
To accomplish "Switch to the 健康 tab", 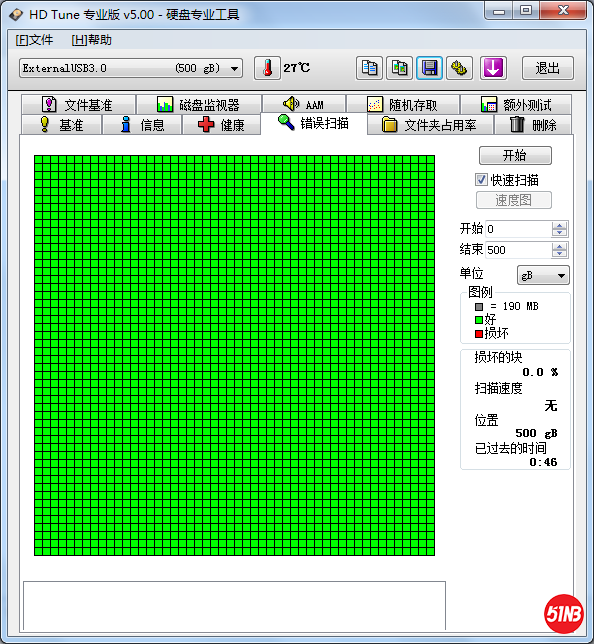I will pyautogui.click(x=222, y=124).
